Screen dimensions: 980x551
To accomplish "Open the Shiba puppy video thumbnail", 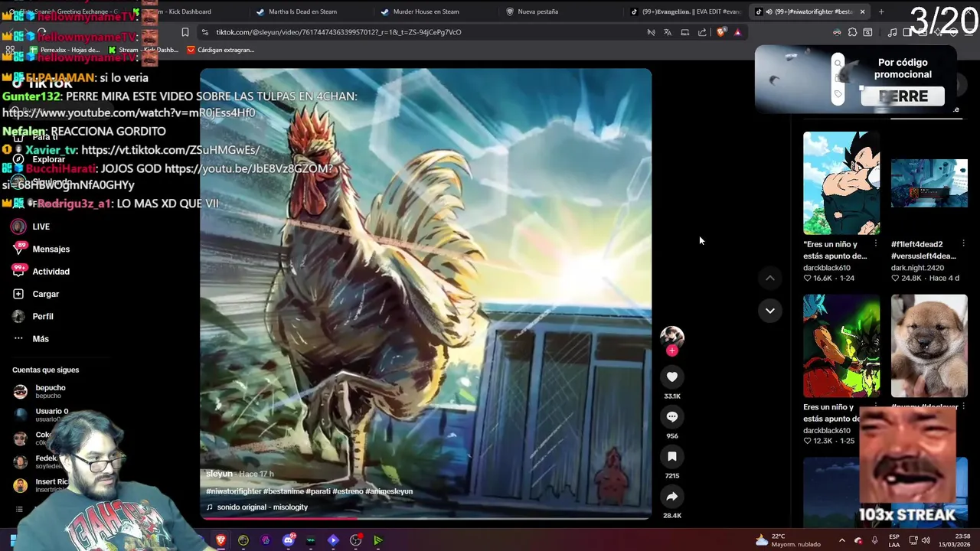I will pos(929,346).
